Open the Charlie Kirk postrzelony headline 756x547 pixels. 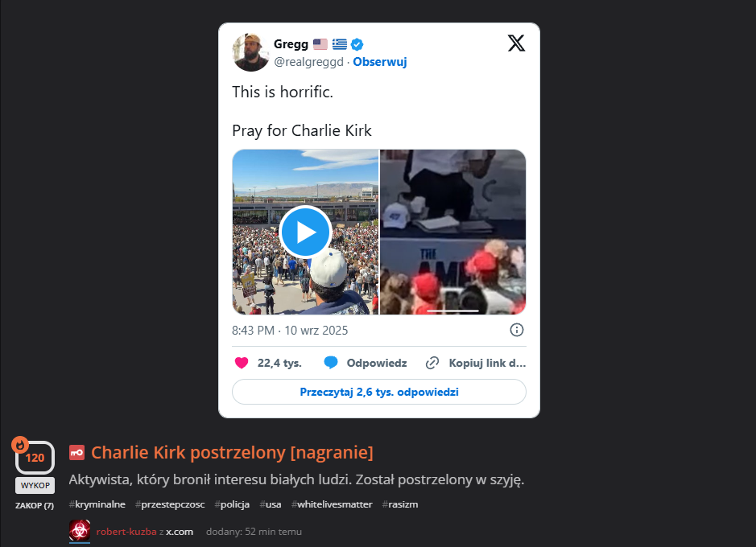click(232, 453)
